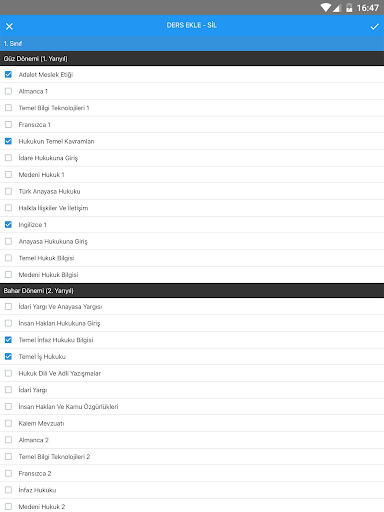Tap the Wi-Fi status icon
Screen dimensions: 384x512
[x=325, y=8]
